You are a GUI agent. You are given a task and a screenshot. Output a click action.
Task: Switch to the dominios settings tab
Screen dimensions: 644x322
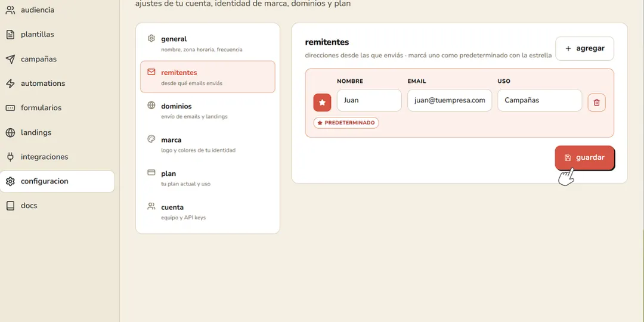(208, 110)
